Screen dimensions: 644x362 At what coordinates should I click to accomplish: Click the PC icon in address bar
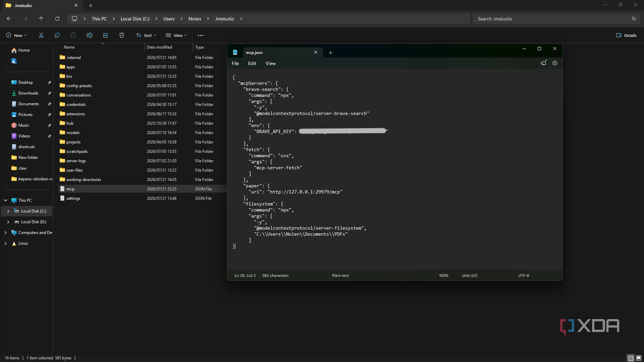[x=74, y=19]
